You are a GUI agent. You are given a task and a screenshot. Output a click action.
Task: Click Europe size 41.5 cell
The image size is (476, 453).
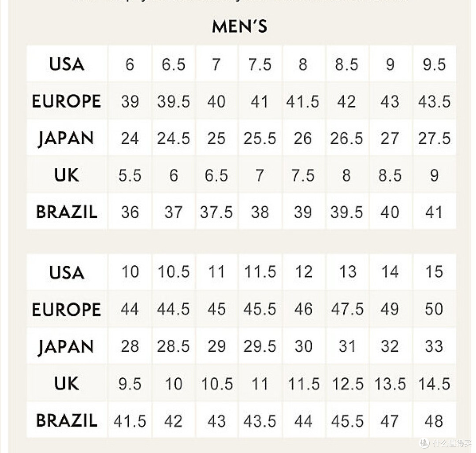(303, 101)
